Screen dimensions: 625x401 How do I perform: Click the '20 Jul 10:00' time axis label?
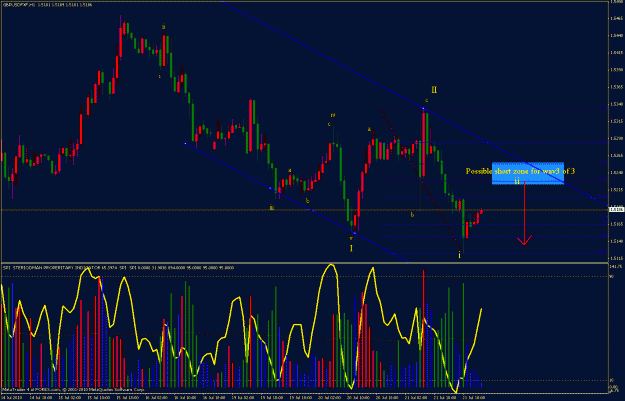(356, 397)
